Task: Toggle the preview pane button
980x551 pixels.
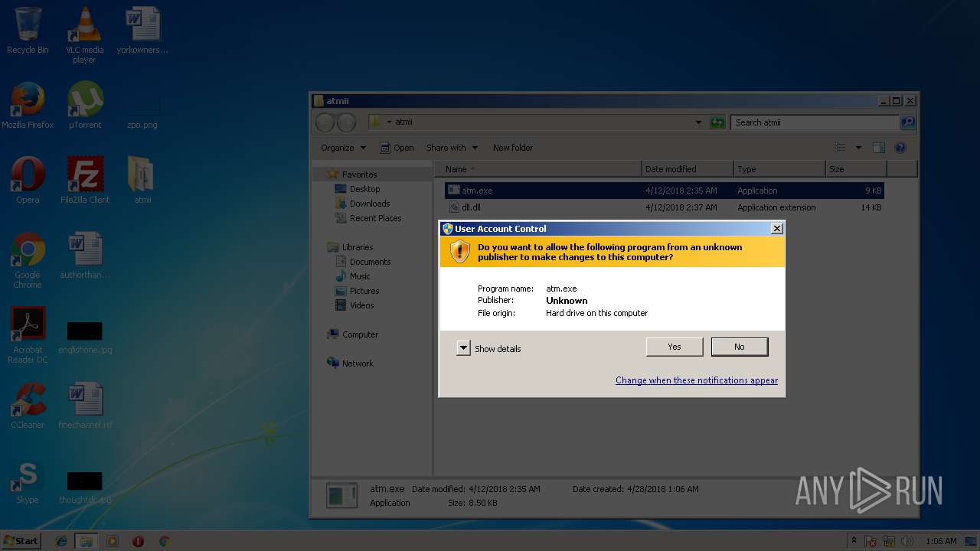Action: click(x=879, y=148)
